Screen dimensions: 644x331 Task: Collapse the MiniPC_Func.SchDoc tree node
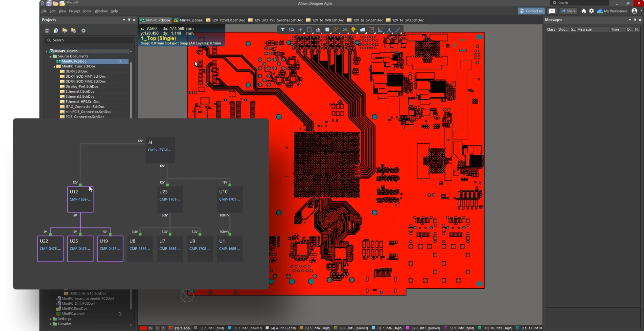point(54,66)
